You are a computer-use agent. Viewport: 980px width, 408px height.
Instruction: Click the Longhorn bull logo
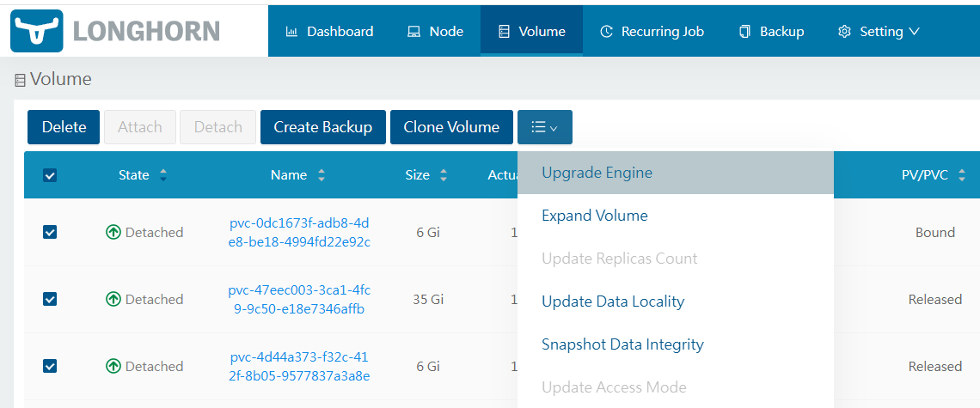click(x=37, y=31)
